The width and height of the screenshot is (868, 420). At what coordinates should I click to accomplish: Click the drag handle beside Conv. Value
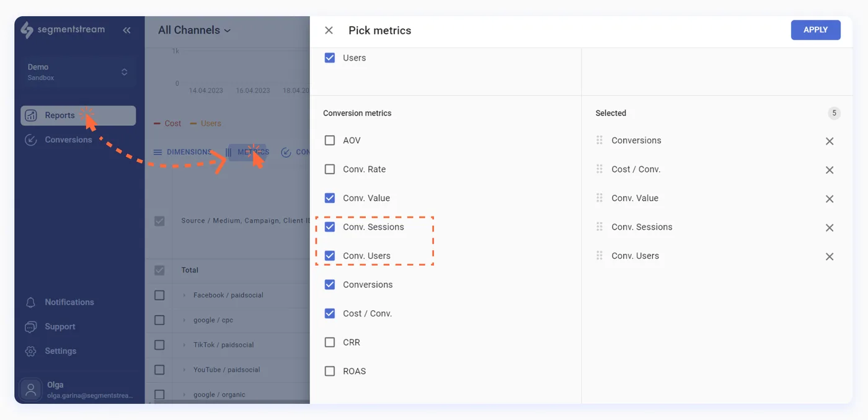tap(598, 198)
